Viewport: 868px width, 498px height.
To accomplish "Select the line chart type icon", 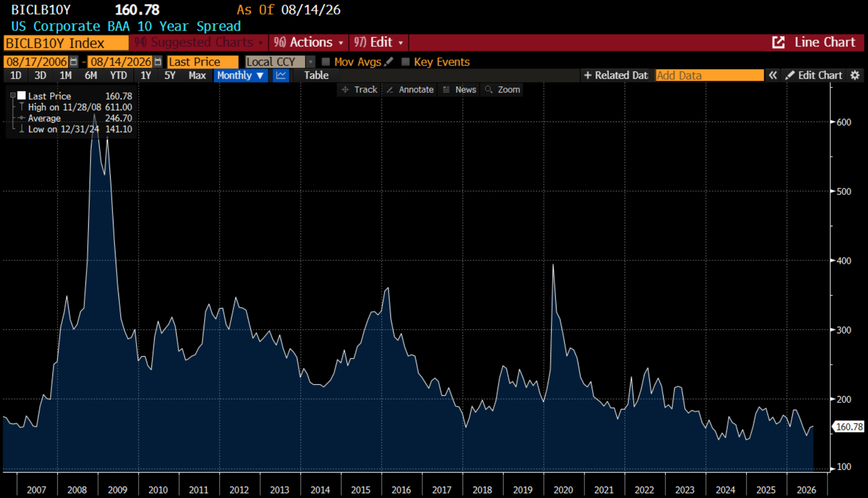I will click(281, 75).
